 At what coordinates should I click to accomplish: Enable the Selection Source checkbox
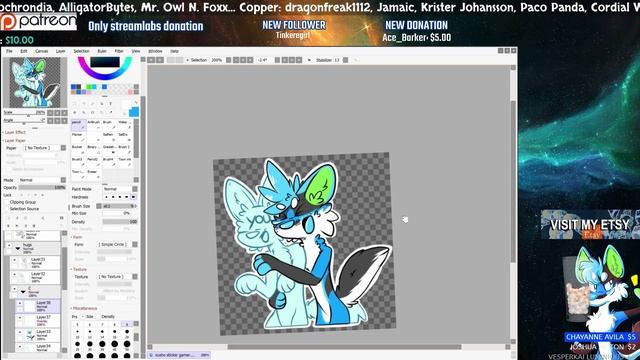(x=7, y=209)
